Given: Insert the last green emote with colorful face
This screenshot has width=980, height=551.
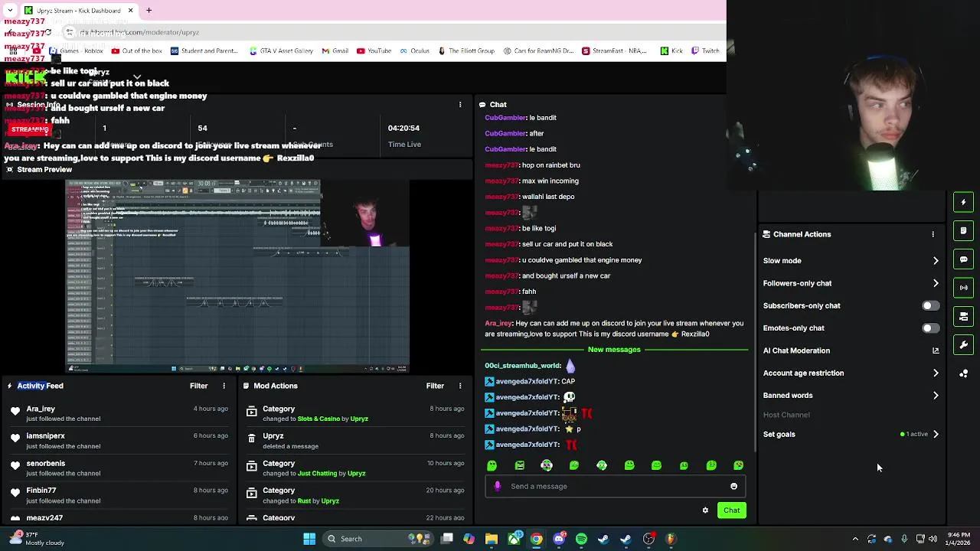Looking at the screenshot, I should click(x=739, y=465).
